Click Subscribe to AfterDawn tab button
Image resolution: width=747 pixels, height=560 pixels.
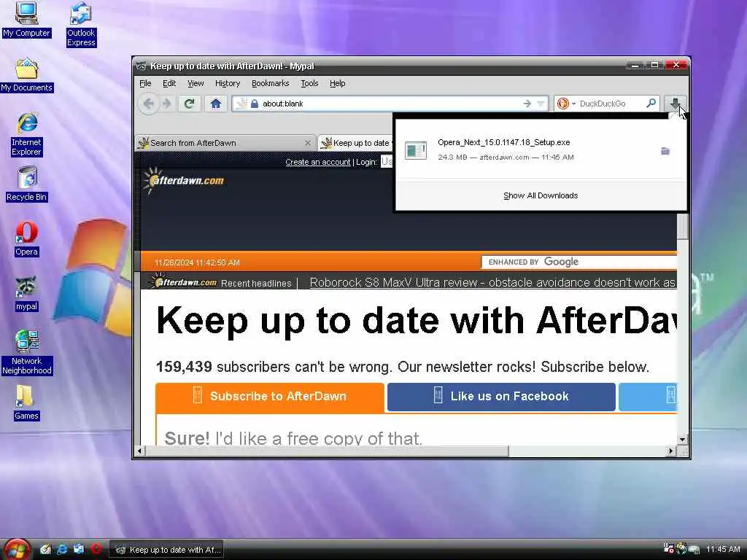click(x=270, y=396)
